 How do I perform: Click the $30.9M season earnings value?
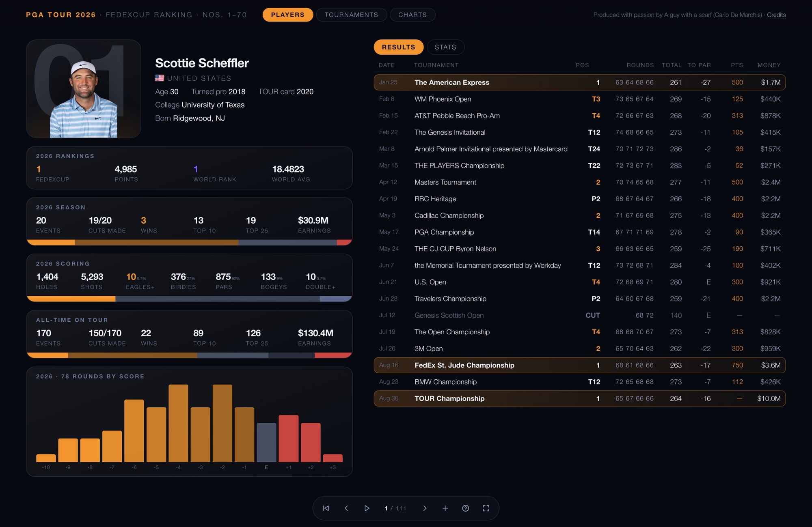click(313, 220)
